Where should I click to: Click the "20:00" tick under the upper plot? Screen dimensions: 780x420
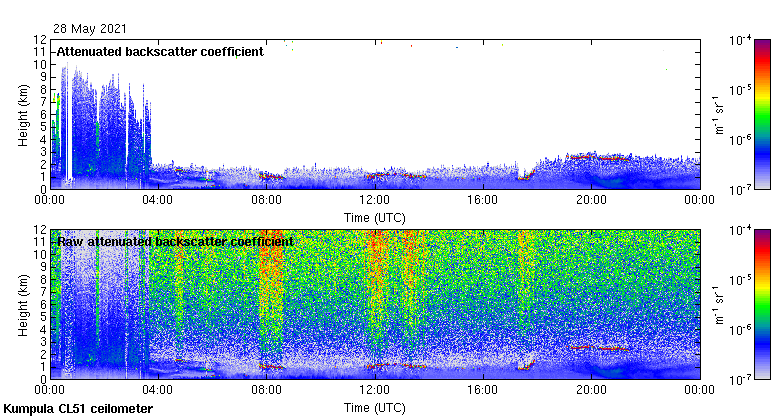591,200
